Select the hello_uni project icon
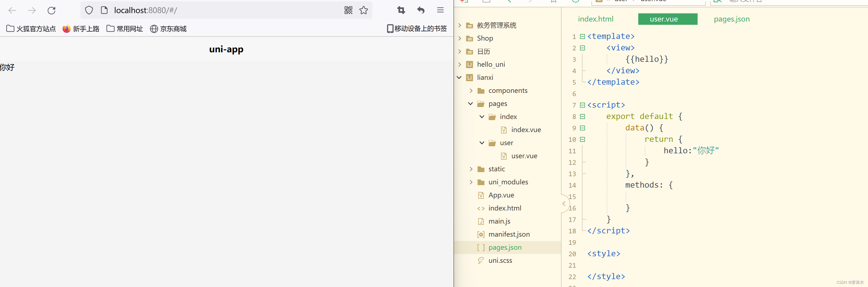Image resolution: width=868 pixels, height=287 pixels. click(469, 65)
